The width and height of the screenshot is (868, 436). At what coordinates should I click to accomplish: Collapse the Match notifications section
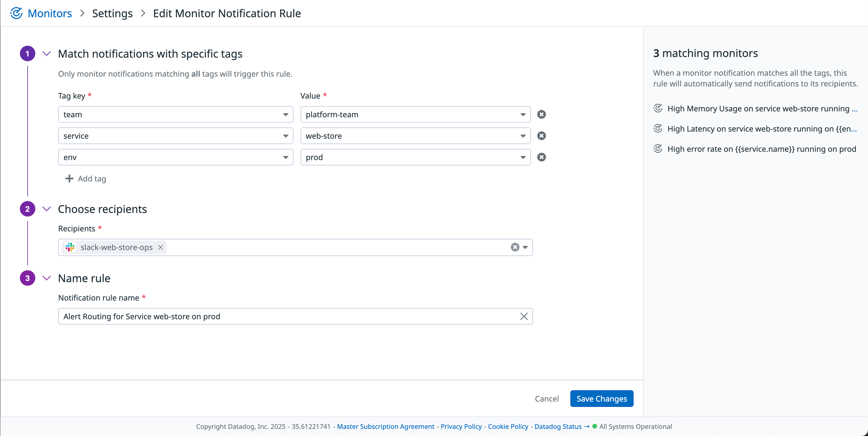[x=47, y=54]
